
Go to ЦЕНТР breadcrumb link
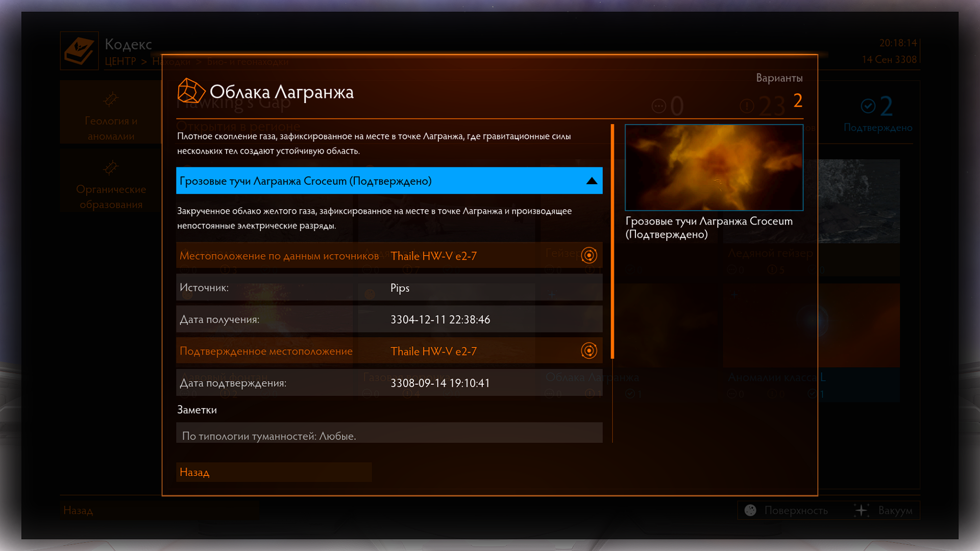(x=120, y=61)
